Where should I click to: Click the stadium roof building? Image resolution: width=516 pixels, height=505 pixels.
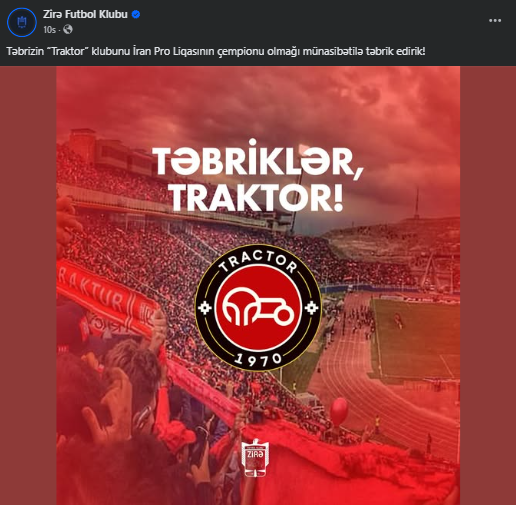(x=110, y=152)
